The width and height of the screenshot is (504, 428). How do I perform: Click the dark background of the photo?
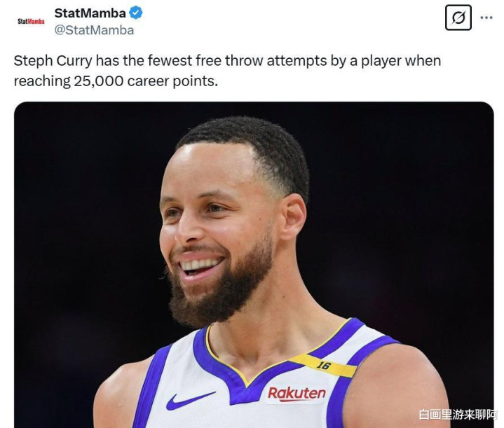(77, 210)
